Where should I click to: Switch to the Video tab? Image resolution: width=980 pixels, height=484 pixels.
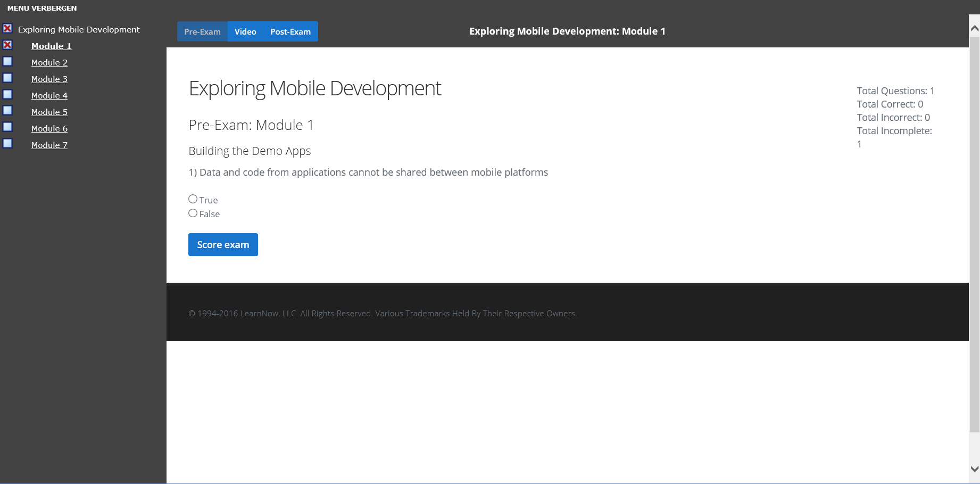[245, 32]
